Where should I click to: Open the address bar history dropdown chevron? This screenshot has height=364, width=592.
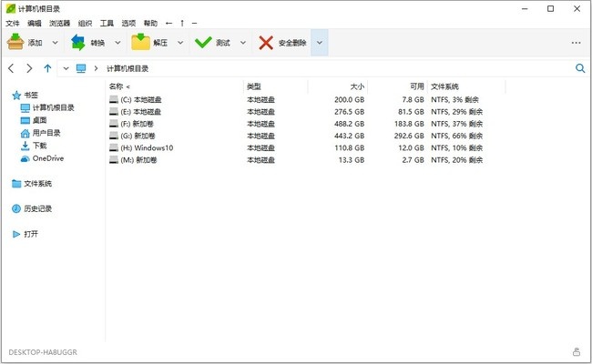(x=66, y=68)
